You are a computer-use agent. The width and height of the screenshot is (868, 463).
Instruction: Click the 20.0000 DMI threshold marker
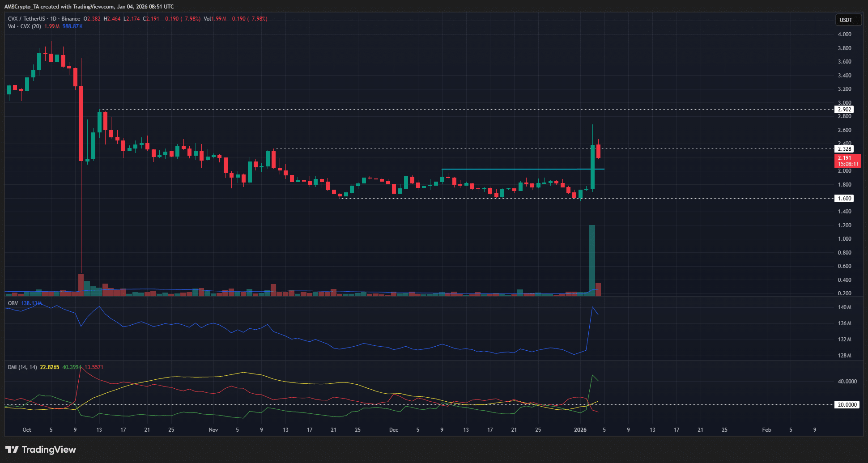pyautogui.click(x=847, y=404)
